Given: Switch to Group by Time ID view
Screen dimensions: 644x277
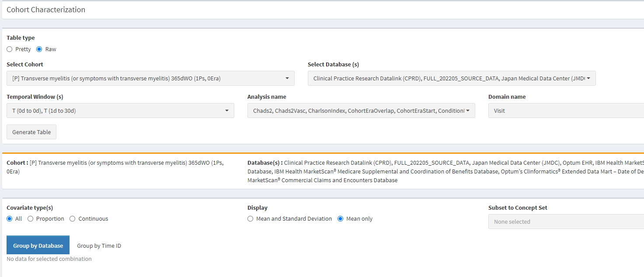Looking at the screenshot, I should [99, 246].
